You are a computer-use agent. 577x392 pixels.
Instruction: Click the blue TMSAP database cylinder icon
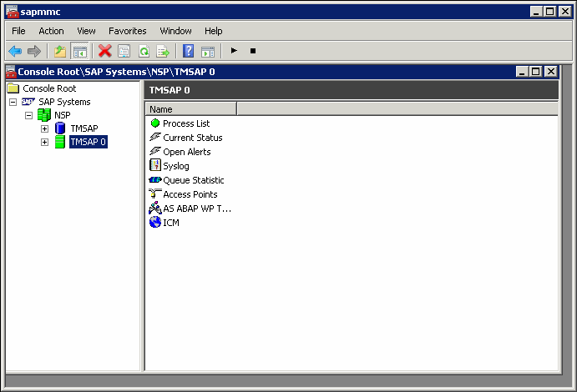click(60, 128)
